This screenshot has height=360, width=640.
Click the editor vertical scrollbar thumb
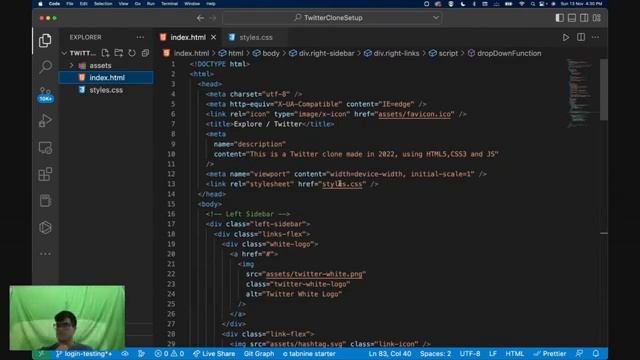[x=604, y=90]
